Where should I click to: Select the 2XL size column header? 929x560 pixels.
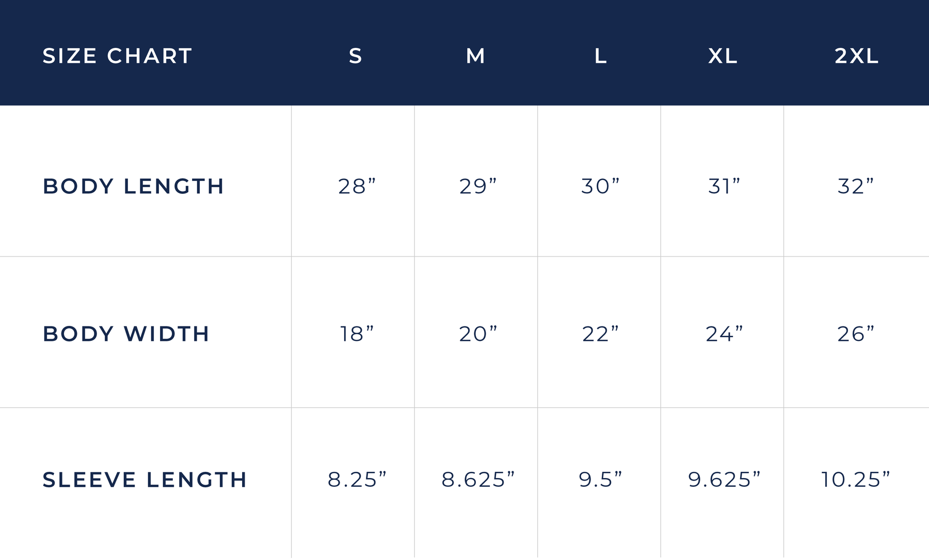pyautogui.click(x=856, y=56)
